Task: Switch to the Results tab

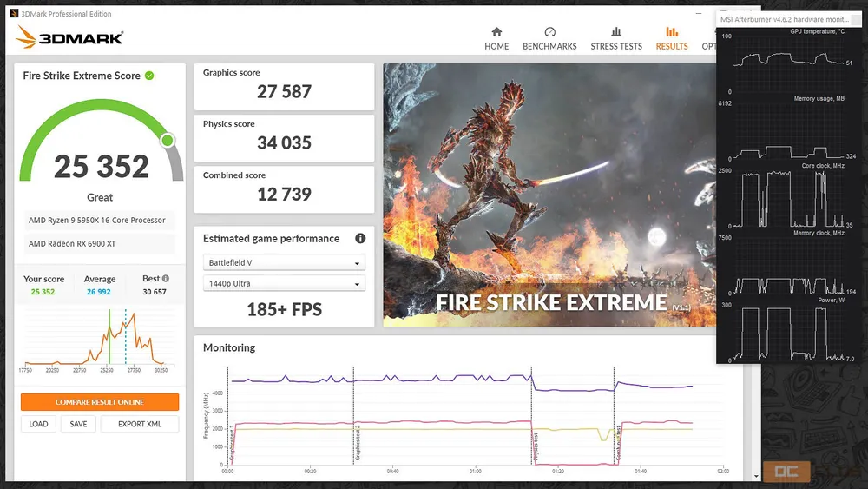Action: pos(671,38)
